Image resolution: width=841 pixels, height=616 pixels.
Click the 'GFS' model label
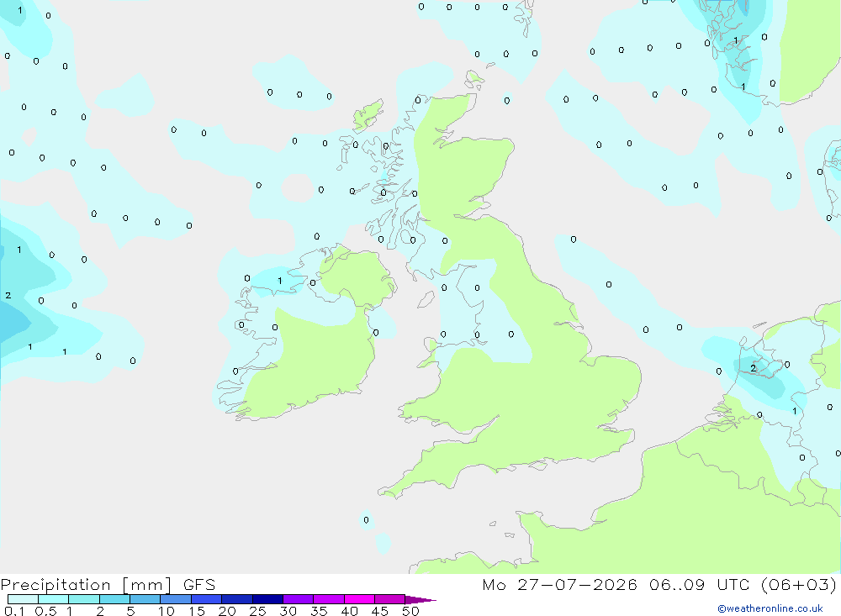point(199,585)
